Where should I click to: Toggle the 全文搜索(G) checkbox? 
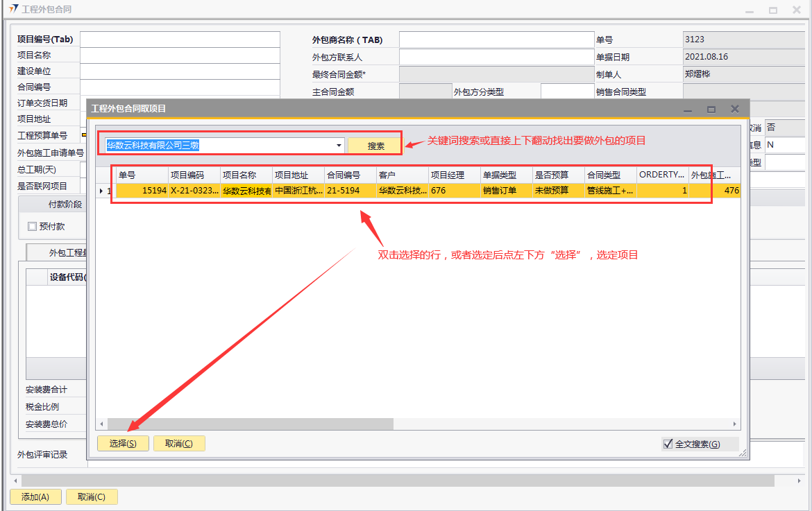click(668, 444)
